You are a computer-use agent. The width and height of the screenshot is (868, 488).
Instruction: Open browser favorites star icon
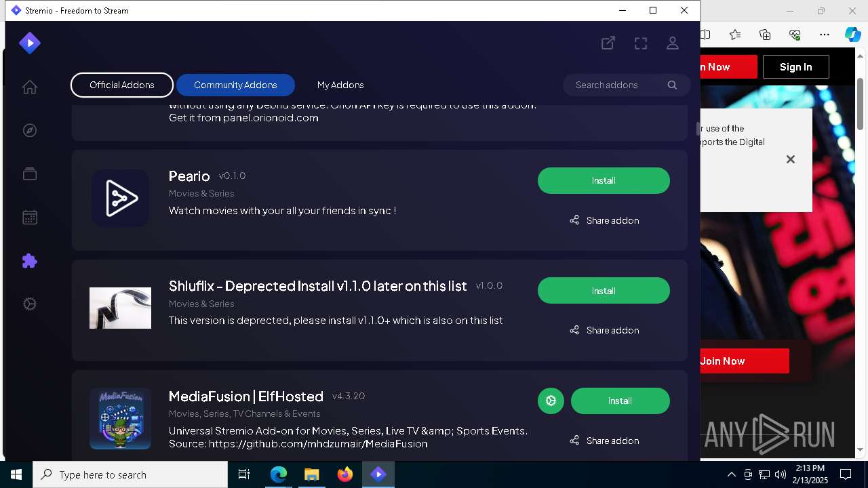tap(735, 35)
